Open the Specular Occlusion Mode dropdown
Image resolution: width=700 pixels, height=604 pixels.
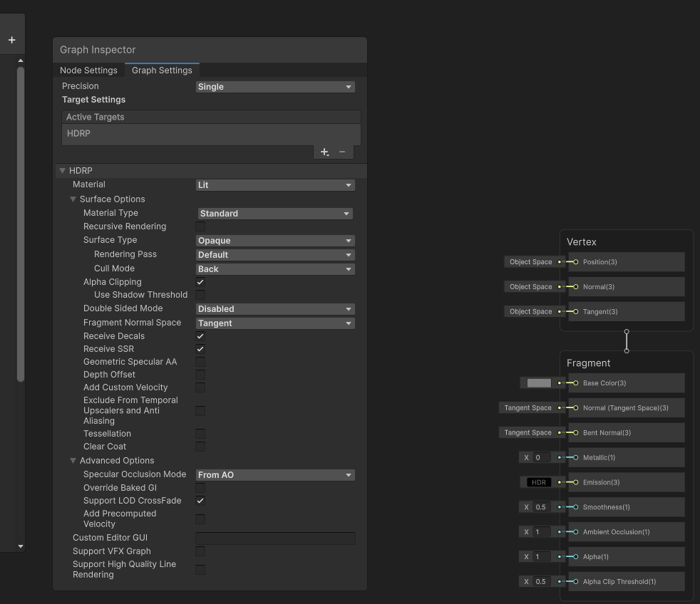[x=275, y=475]
